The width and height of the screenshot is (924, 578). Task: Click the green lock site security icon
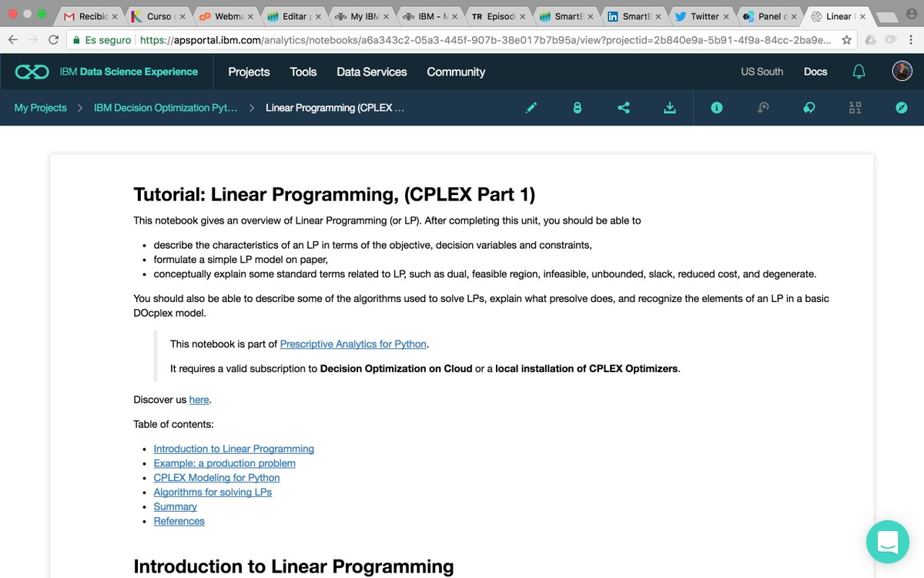pyautogui.click(x=75, y=39)
